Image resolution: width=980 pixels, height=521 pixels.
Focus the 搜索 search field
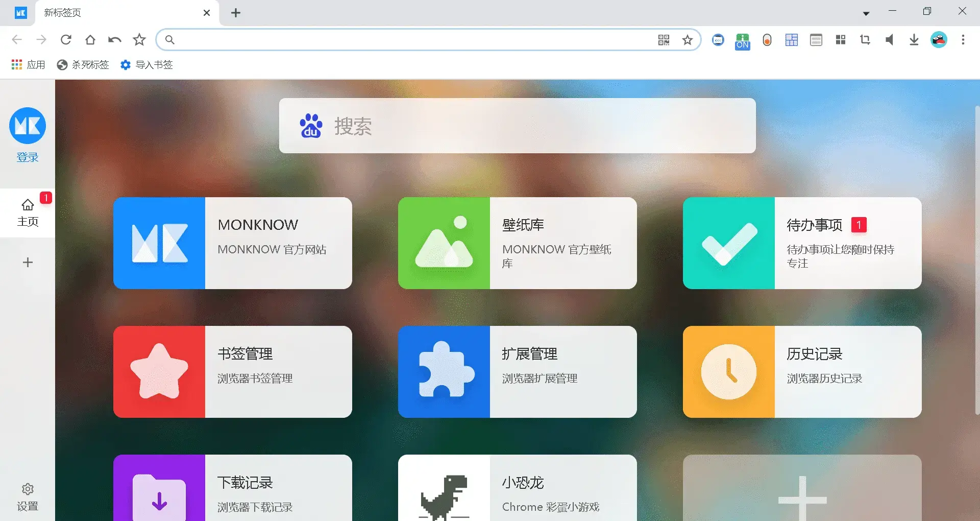[x=517, y=126]
